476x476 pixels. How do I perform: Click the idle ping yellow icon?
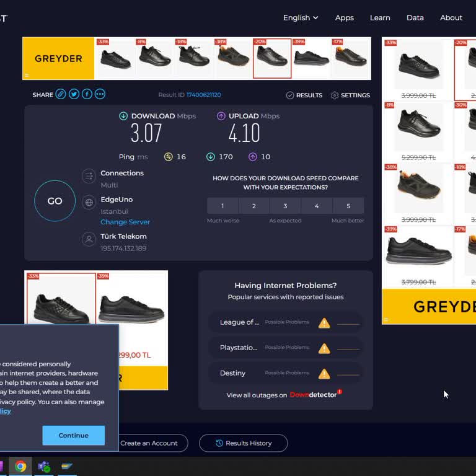[x=169, y=157]
